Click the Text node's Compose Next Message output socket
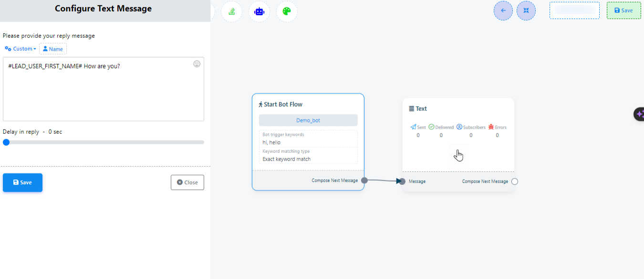The image size is (644, 279). pyautogui.click(x=514, y=182)
